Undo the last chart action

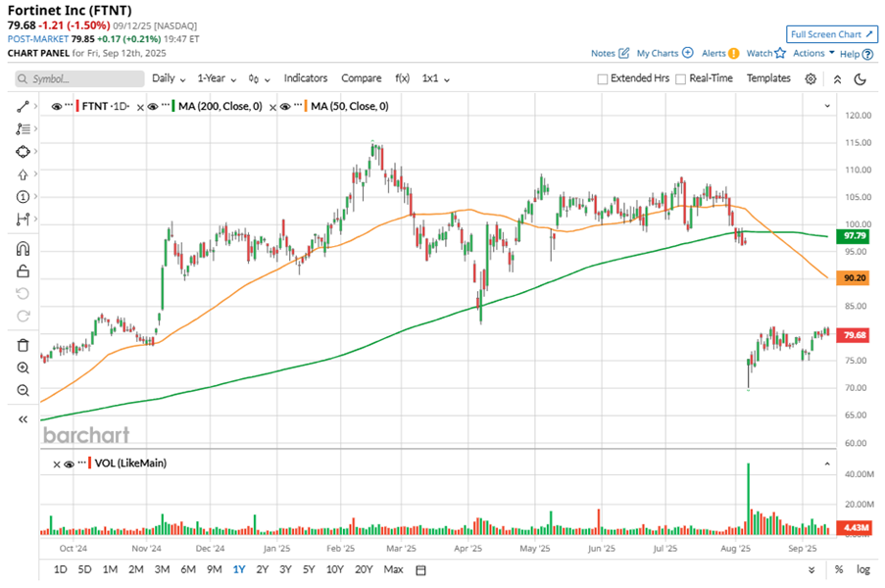(x=23, y=293)
